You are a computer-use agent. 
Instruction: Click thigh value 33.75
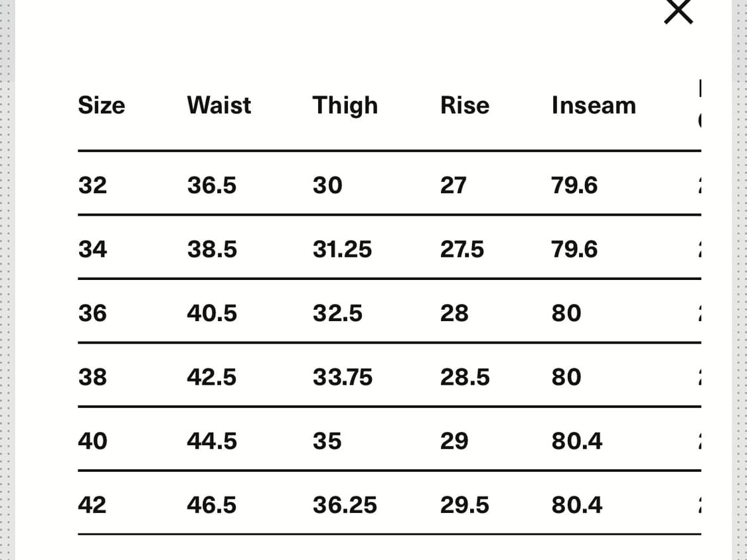pos(343,377)
